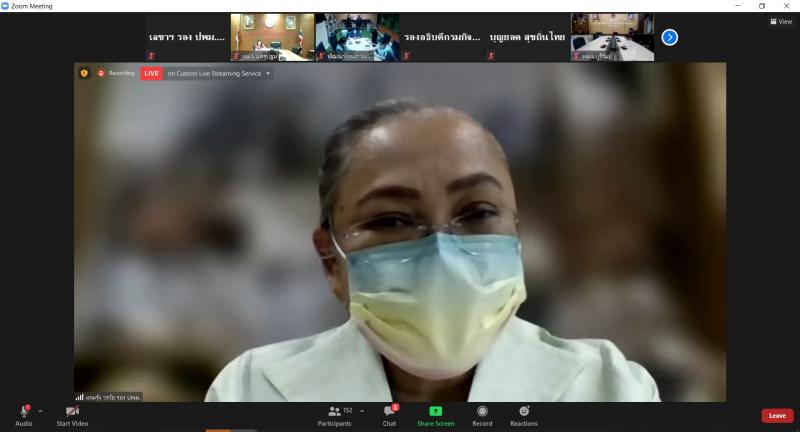Viewport: 800px width, 432px height.
Task: Open the Participants panel
Action: tap(335, 415)
